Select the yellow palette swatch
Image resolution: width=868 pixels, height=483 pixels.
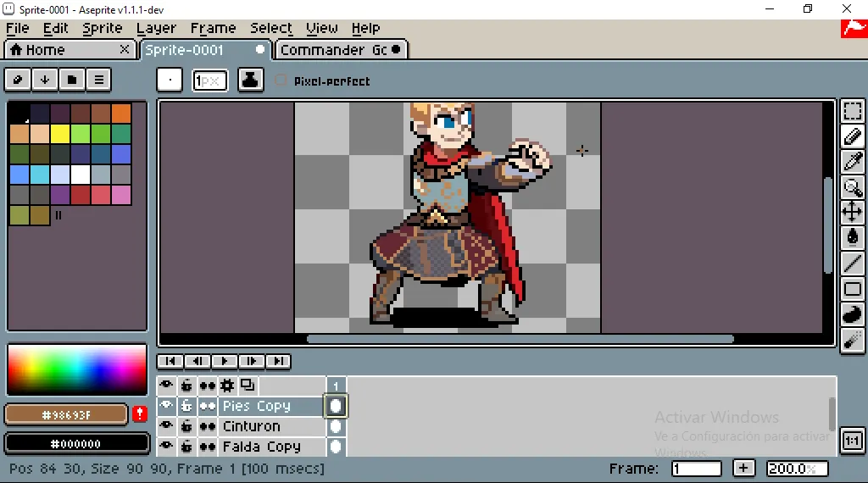[60, 133]
